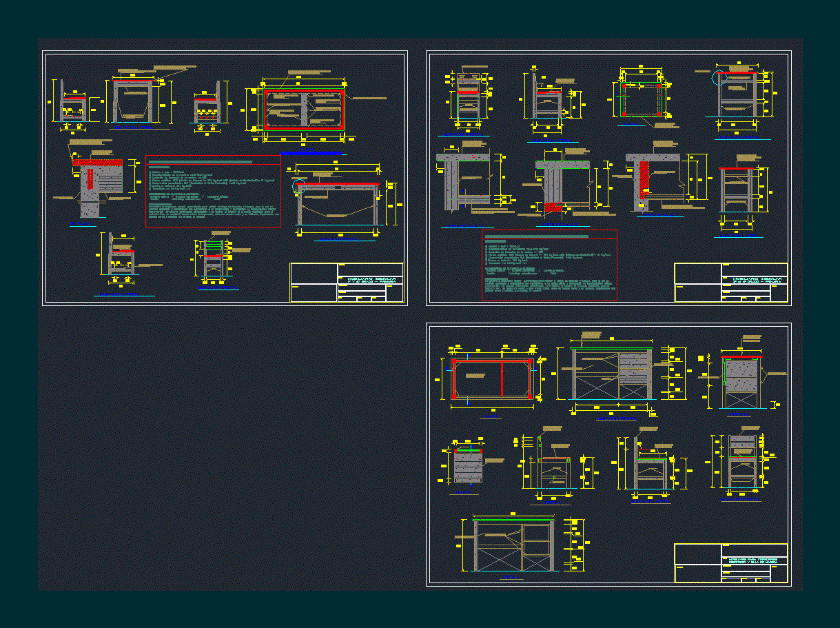This screenshot has width=840, height=628.
Task: Open the red-bordered specification notes in first sheet
Action: 213,192
